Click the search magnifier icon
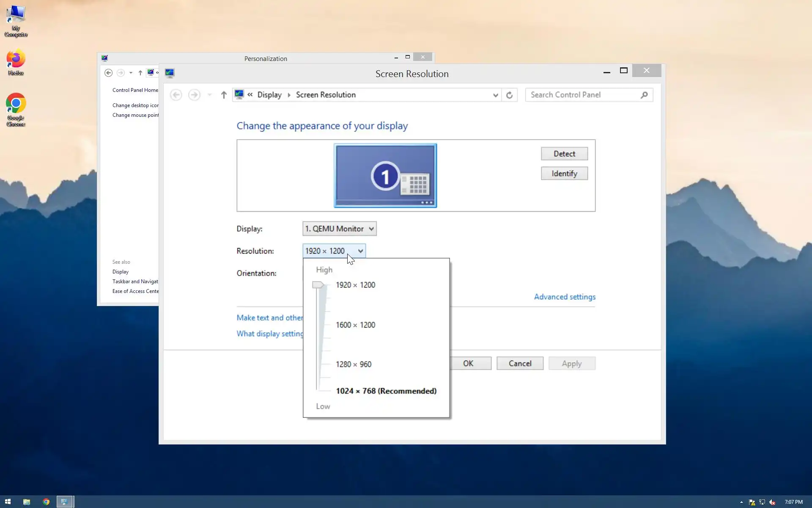This screenshot has height=508, width=812. [x=644, y=95]
